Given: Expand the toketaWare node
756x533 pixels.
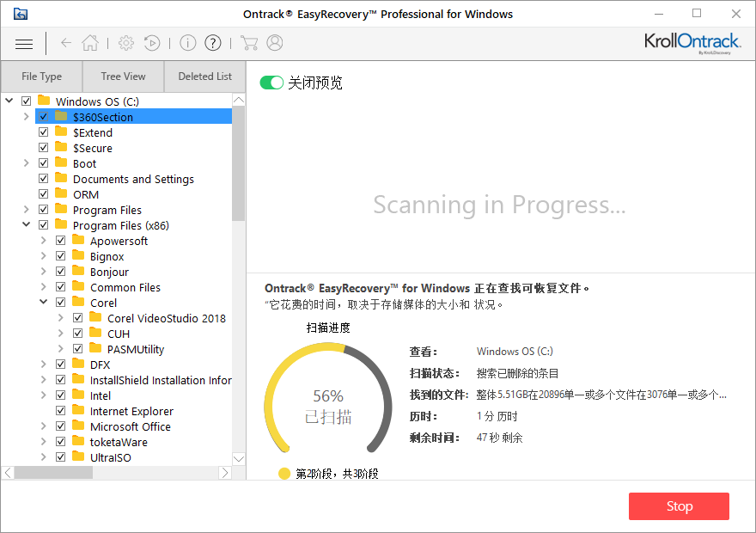Looking at the screenshot, I should point(44,441).
